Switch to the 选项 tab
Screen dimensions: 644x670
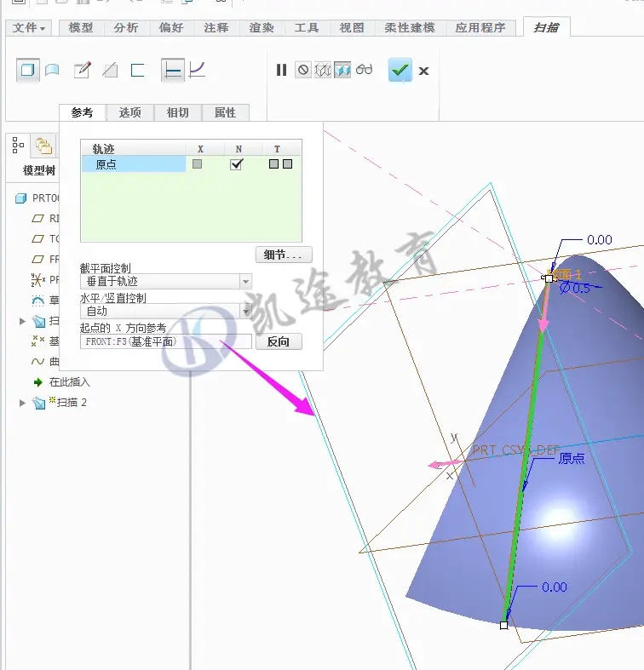click(x=130, y=112)
